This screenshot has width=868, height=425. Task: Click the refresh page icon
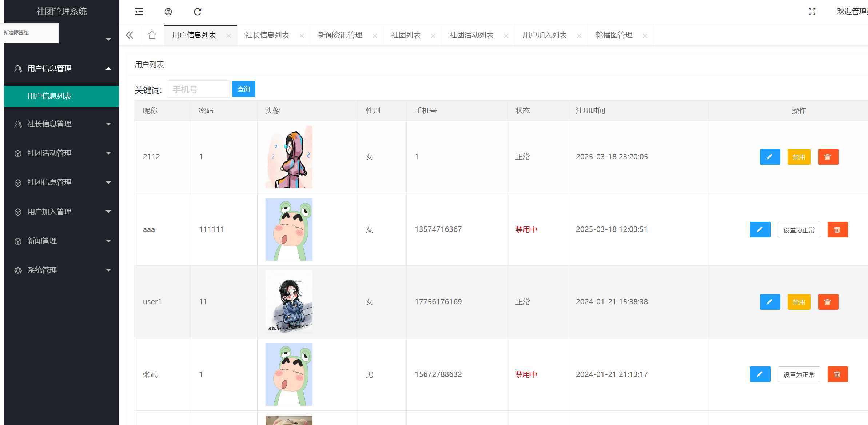tap(198, 12)
